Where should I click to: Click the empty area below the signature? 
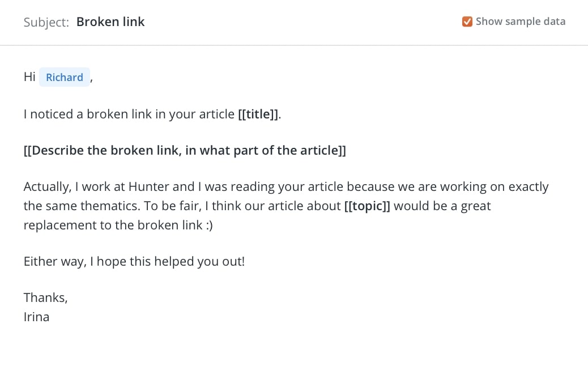click(x=294, y=351)
